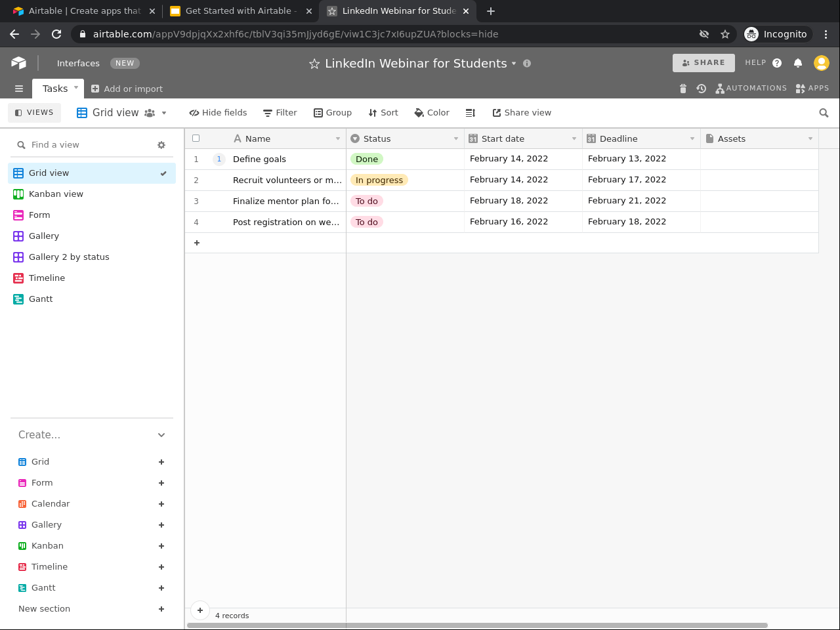Viewport: 840px width, 630px height.
Task: Open base revision history icon
Action: coord(701,89)
